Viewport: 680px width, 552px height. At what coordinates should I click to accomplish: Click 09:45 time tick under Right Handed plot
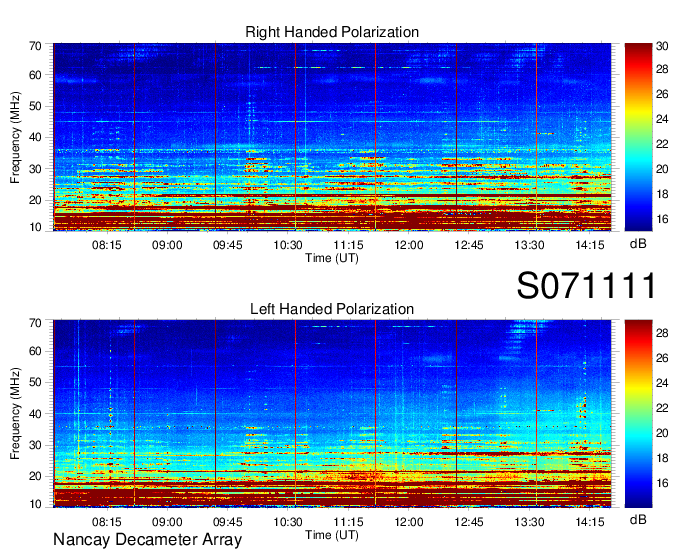(227, 245)
